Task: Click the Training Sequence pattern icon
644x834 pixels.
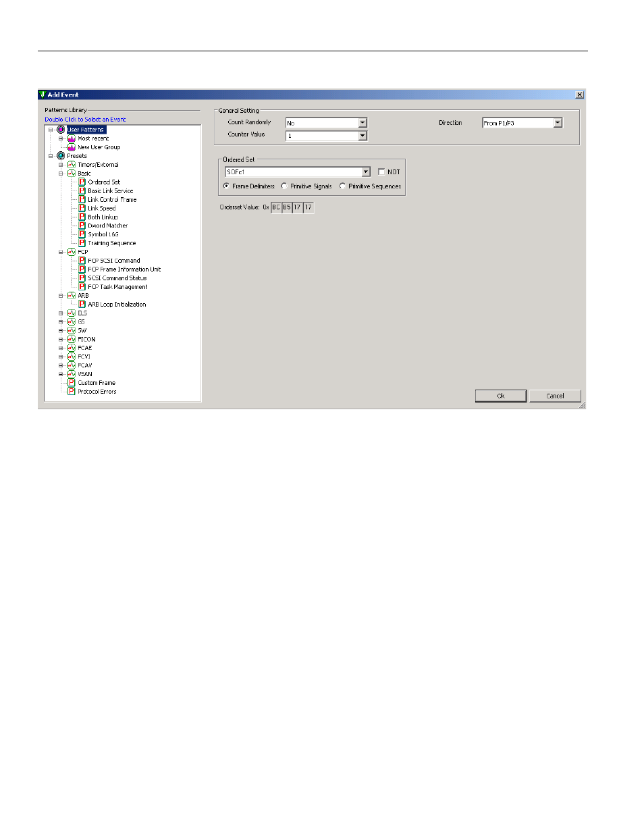Action: pyautogui.click(x=82, y=243)
